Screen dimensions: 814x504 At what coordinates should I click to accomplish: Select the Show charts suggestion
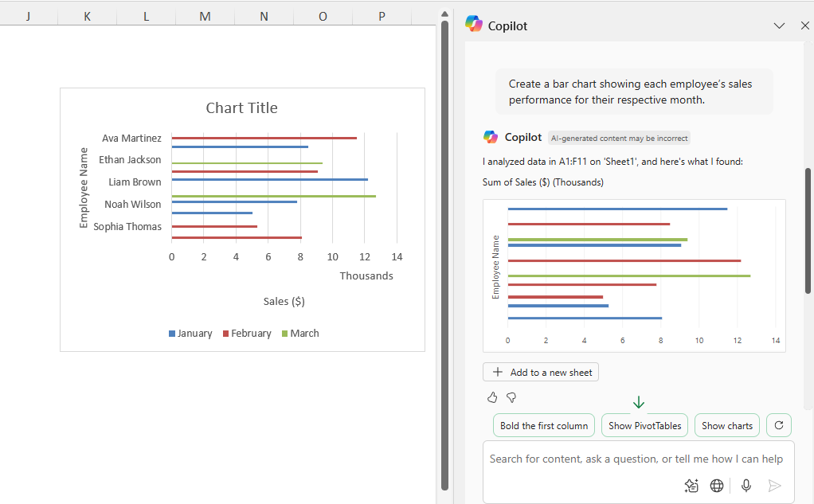click(x=726, y=425)
